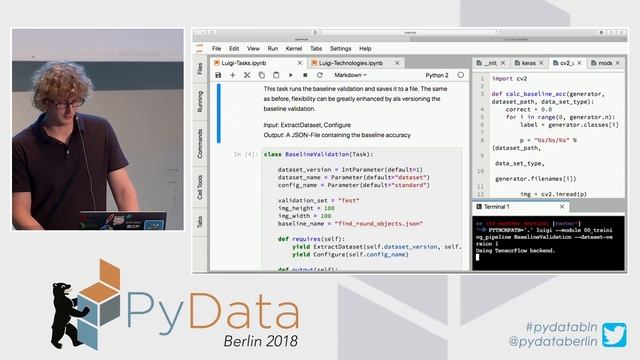
Task: Open the Markdown cell type dropdown
Action: tap(351, 75)
